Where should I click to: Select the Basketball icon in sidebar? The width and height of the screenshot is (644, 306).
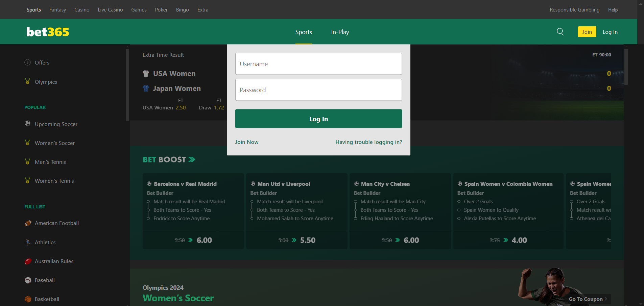(x=28, y=299)
